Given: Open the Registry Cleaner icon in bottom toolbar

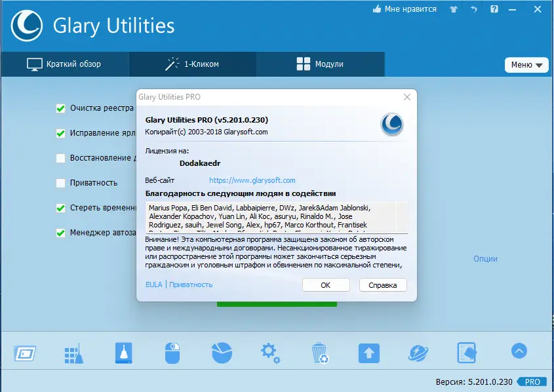Looking at the screenshot, I should [24, 352].
